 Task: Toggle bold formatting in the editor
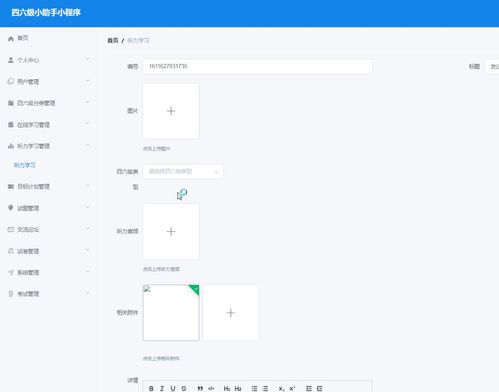[151, 388]
